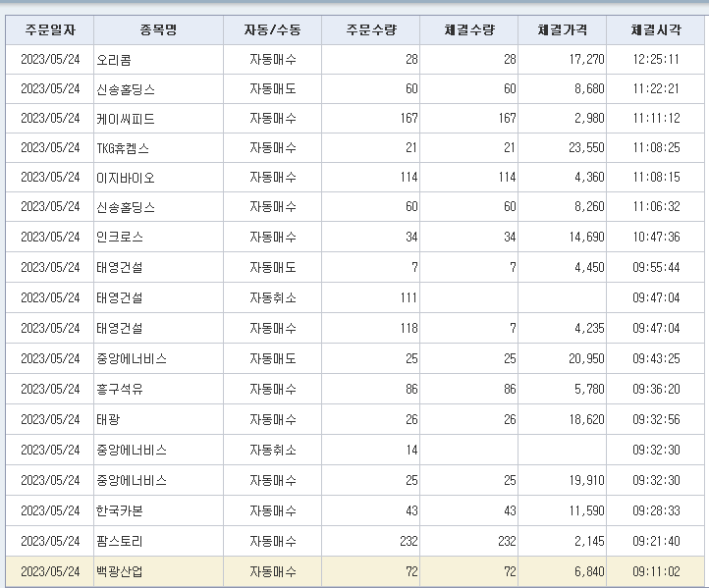Click 태영건설 in the 09:55:44 row
Viewport: 709px width, 588px height.
click(x=120, y=268)
